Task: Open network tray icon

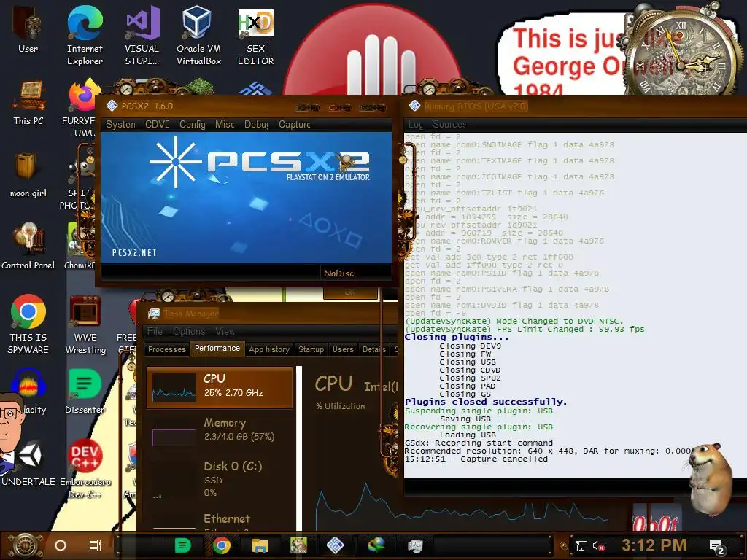Action: 581,545
